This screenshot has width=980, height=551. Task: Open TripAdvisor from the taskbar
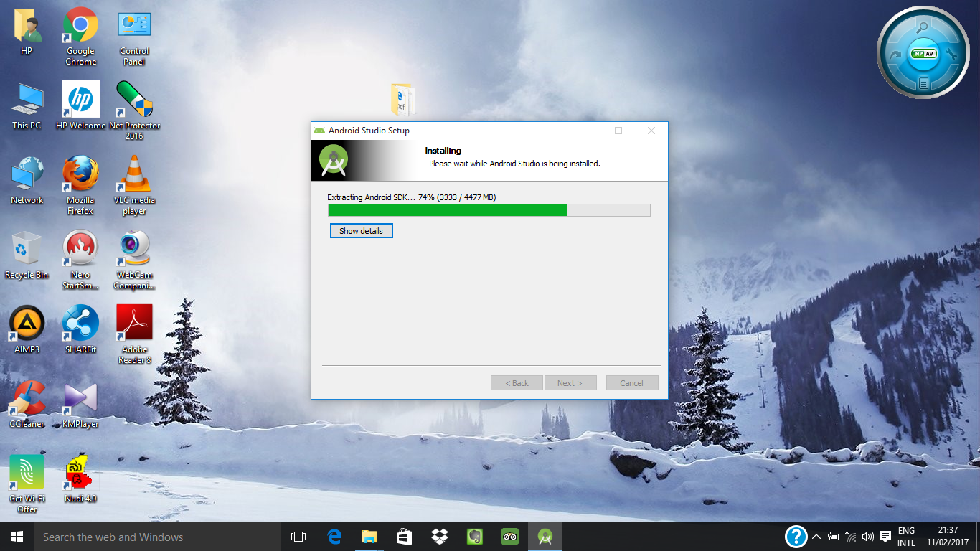(509, 537)
